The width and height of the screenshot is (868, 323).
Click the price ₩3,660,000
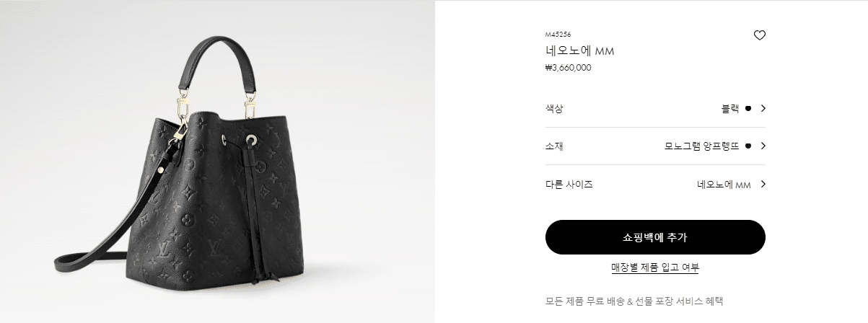569,68
